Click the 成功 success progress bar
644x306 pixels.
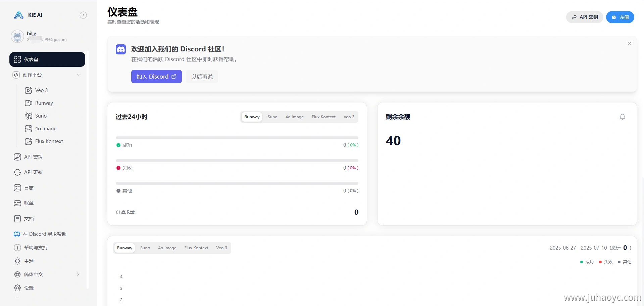coord(237,138)
